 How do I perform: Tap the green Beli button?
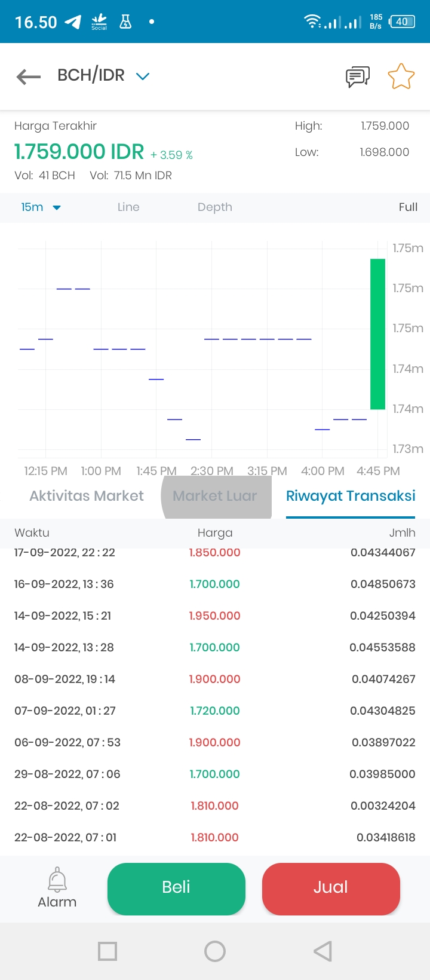pyautogui.click(x=176, y=888)
